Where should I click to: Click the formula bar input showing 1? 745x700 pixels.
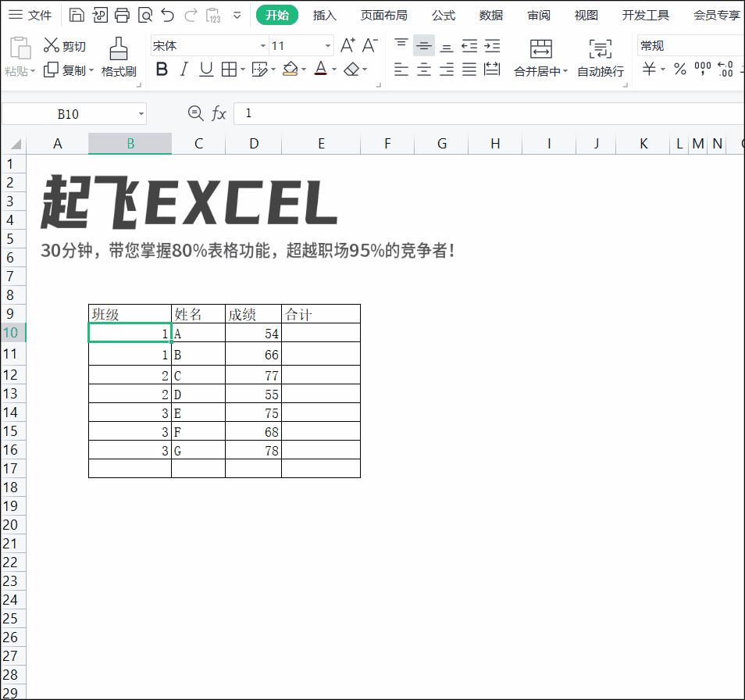490,113
